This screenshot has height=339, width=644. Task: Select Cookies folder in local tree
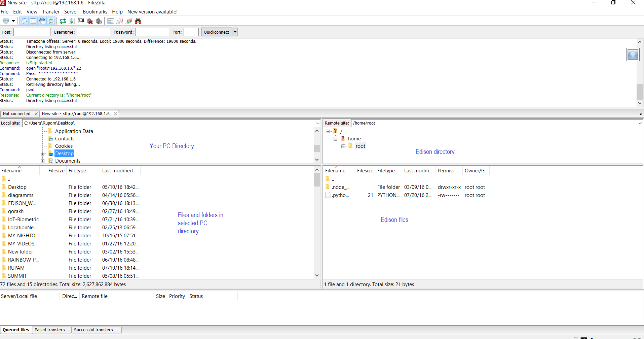click(x=64, y=146)
